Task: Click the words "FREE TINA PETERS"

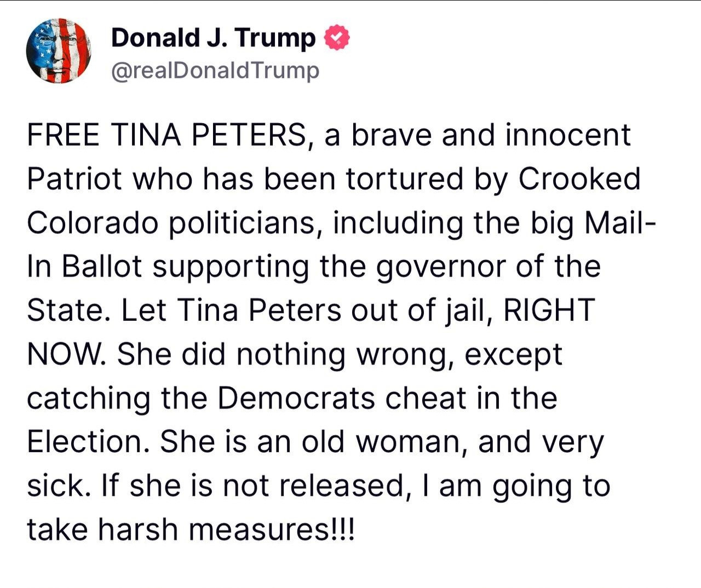Action: click(x=166, y=135)
